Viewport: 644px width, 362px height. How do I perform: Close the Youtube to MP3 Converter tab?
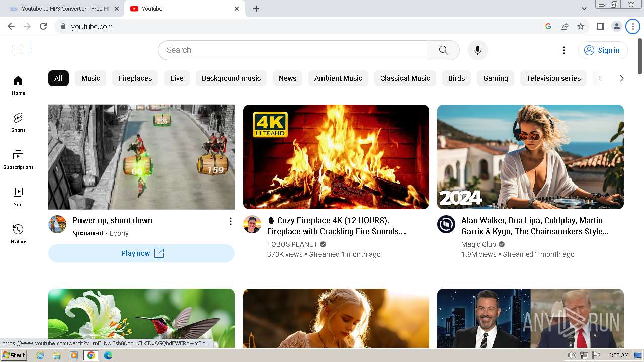(x=117, y=9)
